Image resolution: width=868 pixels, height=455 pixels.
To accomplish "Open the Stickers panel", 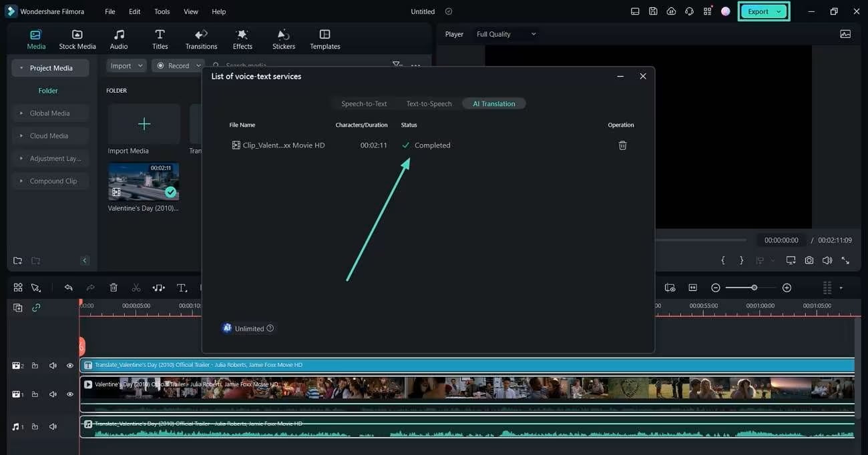I will [x=284, y=39].
